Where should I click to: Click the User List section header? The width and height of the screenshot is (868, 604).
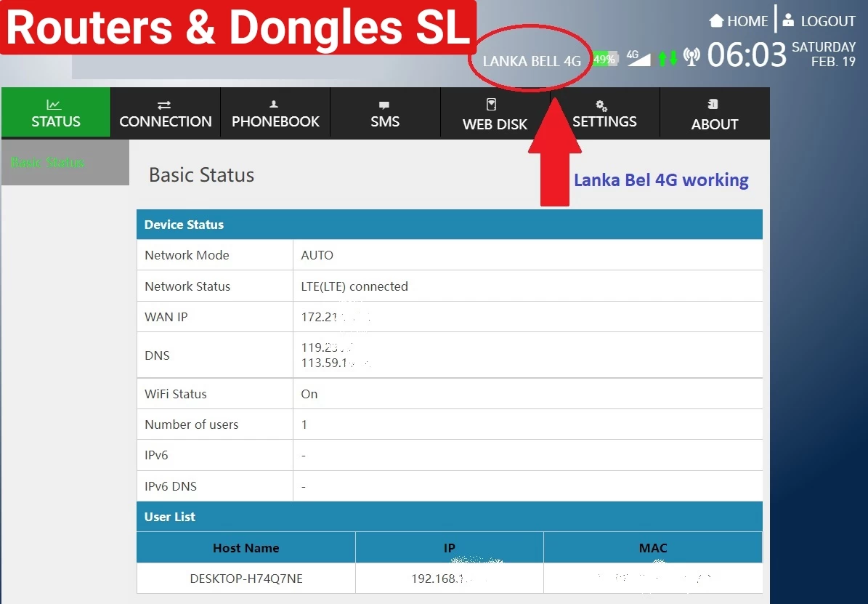450,517
